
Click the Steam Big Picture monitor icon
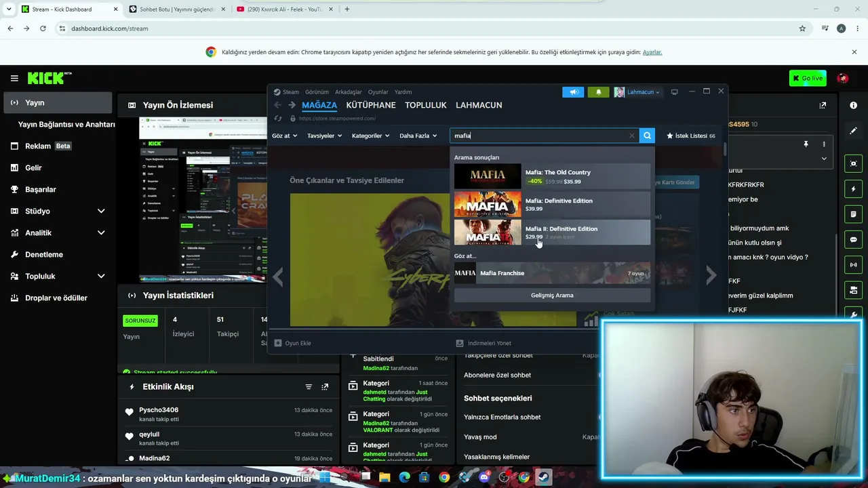click(674, 92)
